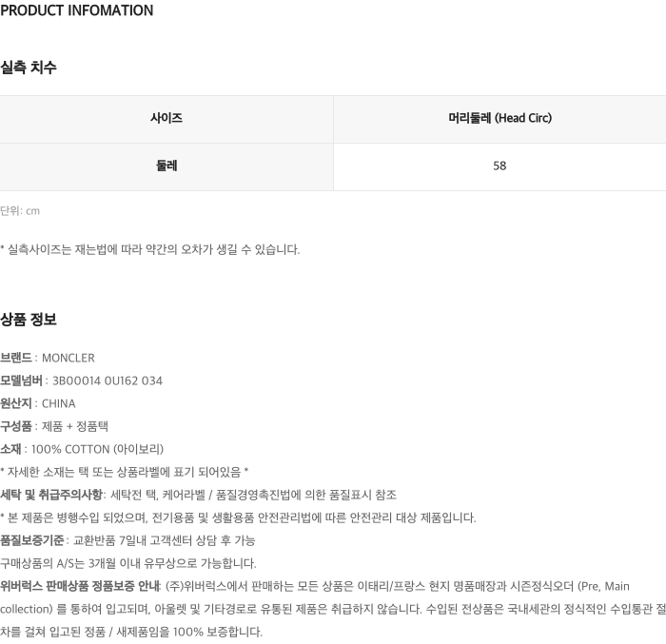This screenshot has height=644, width=666.
Task: Click the 위버럭스 판매상품 정품보증 안내 label
Action: [80, 586]
